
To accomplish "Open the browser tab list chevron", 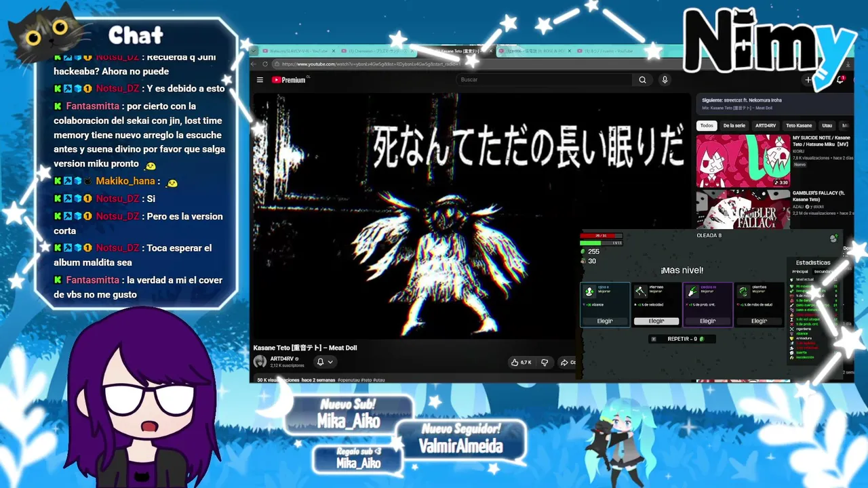I will pos(254,51).
